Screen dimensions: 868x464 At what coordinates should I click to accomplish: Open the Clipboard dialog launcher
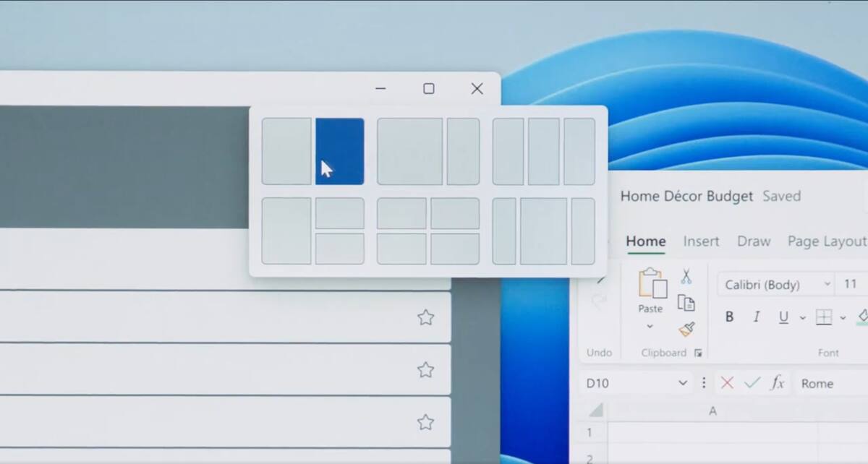(x=698, y=353)
